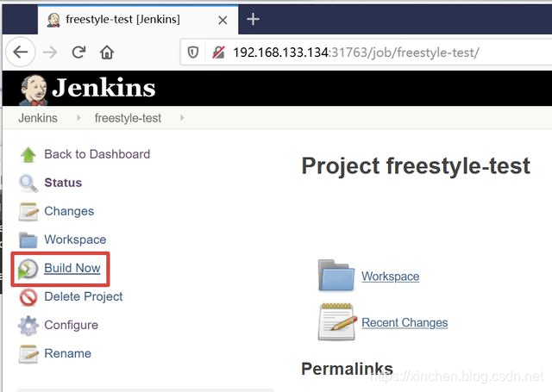Expand the freestyle-test breadcrumb dropdown arrow
The image size is (552, 392).
click(x=182, y=118)
